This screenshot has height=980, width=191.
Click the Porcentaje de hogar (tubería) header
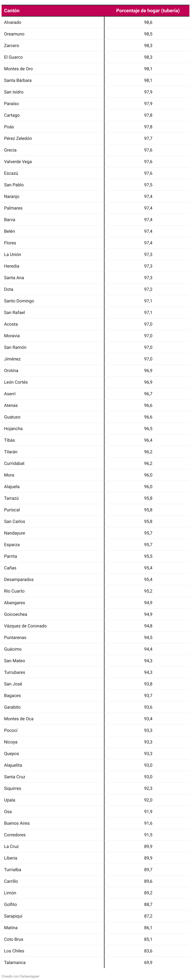148,11
